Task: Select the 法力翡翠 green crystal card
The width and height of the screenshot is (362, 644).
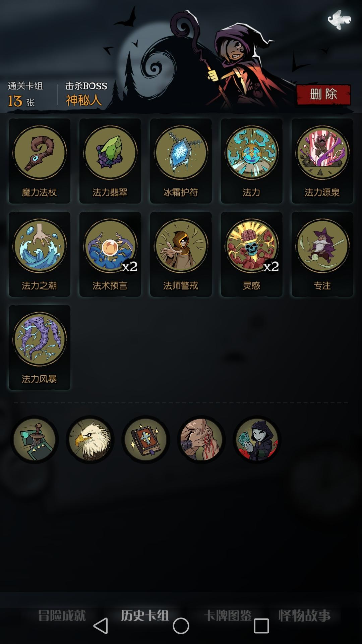Action: [110, 161]
